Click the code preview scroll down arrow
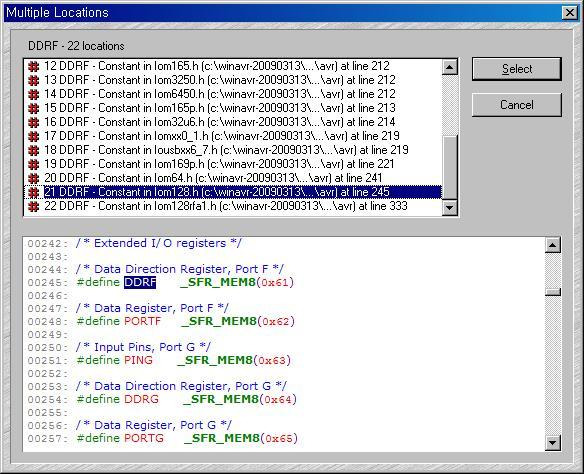 coord(553,443)
